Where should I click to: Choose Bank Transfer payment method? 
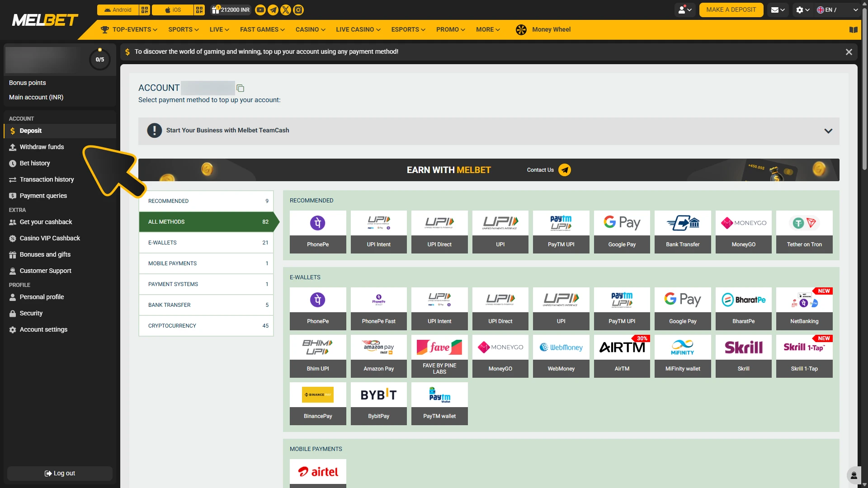683,232
